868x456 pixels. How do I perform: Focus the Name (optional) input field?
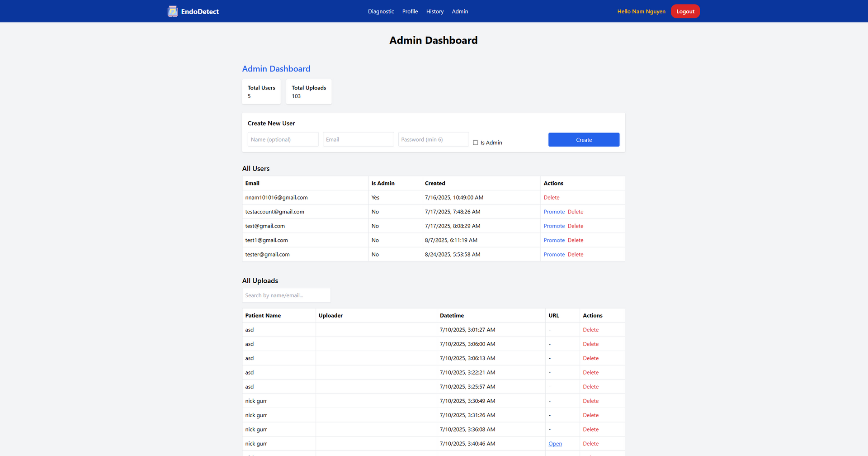(283, 139)
